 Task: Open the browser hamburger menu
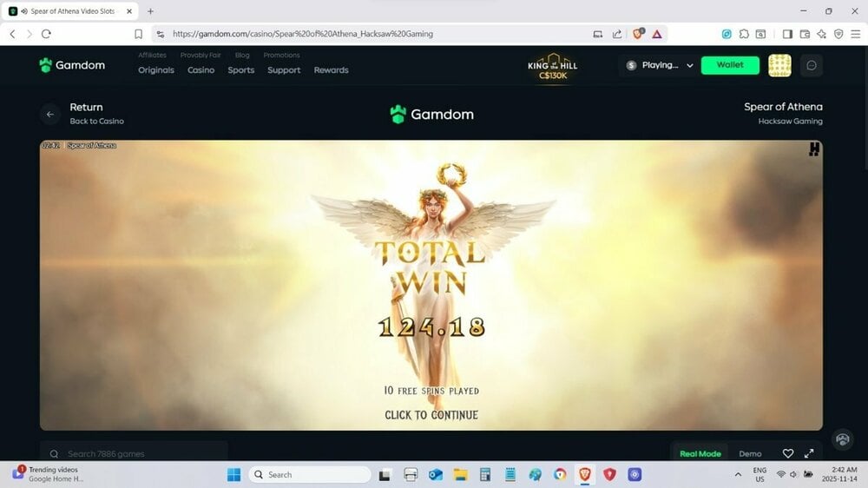[x=855, y=34]
